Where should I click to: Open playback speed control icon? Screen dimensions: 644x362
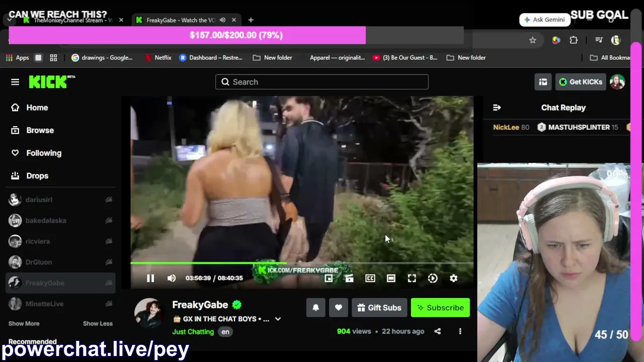coord(433,278)
